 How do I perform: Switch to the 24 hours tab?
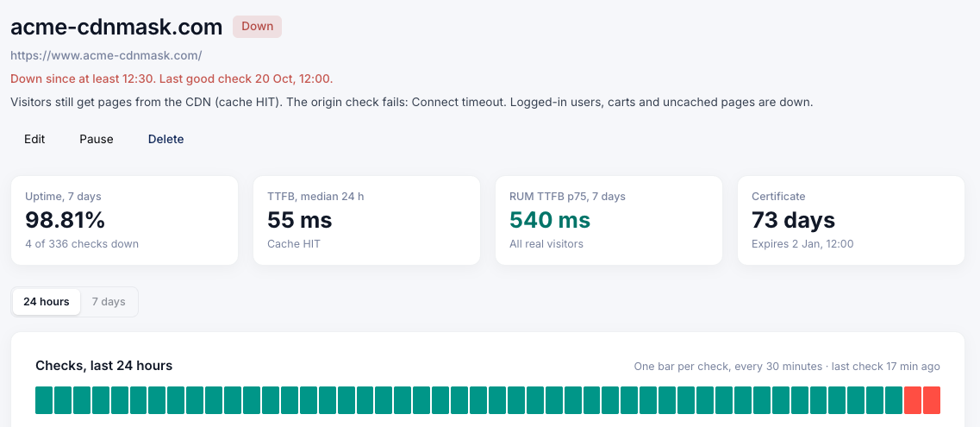point(47,301)
